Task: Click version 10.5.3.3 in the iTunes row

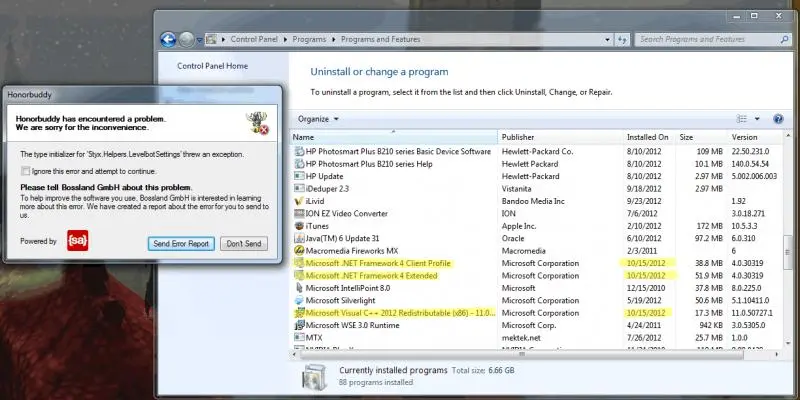Action: 746,226
